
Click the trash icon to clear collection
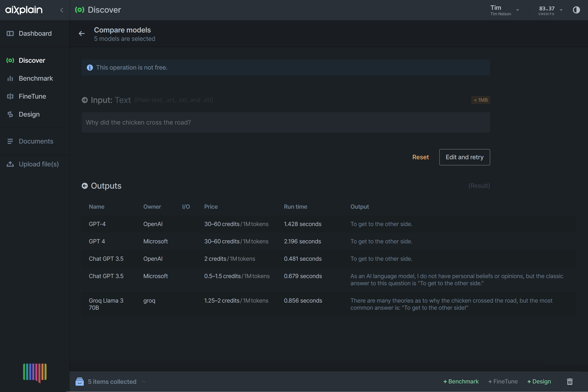(x=570, y=382)
